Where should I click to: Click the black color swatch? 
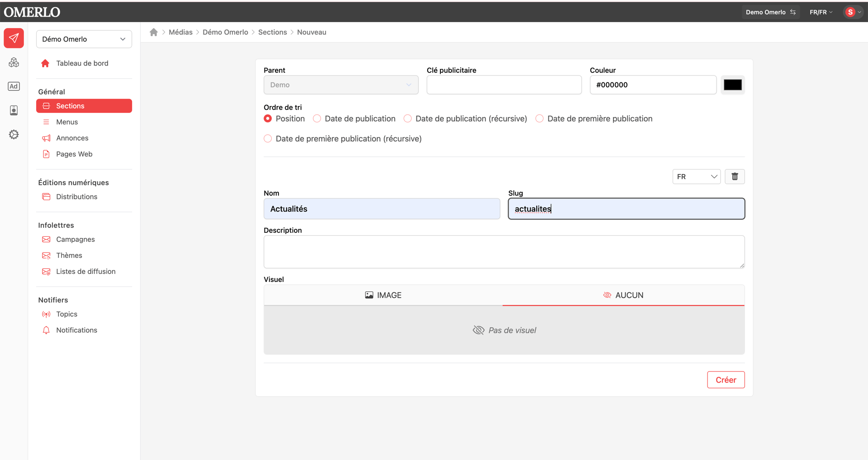click(x=732, y=84)
